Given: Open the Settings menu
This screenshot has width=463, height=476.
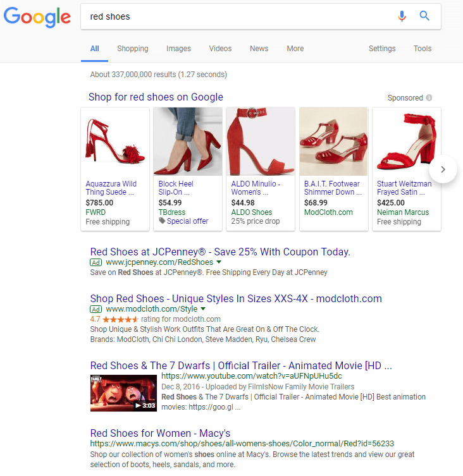Looking at the screenshot, I should coord(382,49).
